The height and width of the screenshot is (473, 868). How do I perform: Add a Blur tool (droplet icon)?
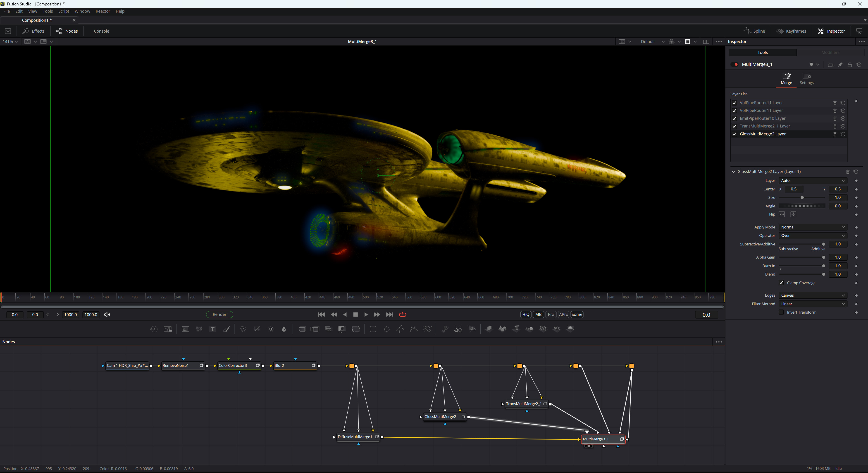point(284,329)
